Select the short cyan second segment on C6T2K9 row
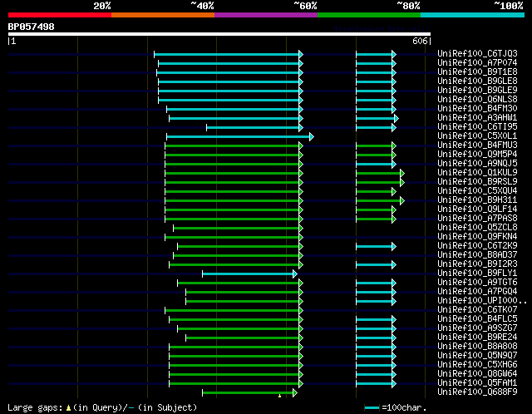Image resolution: width=532 pixels, height=414 pixels. [x=374, y=246]
